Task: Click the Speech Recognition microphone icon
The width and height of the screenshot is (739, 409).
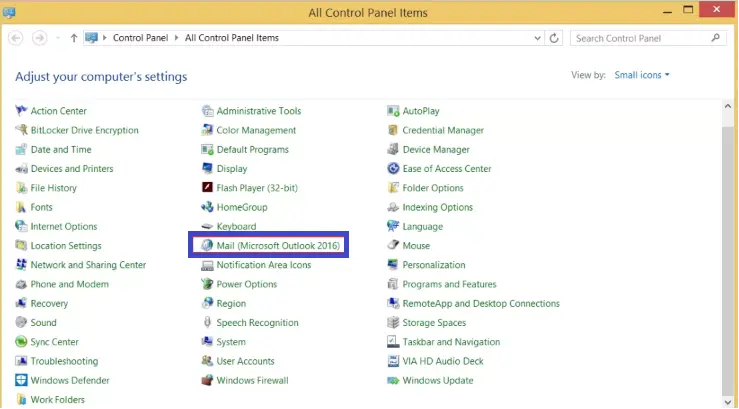Action: point(207,322)
